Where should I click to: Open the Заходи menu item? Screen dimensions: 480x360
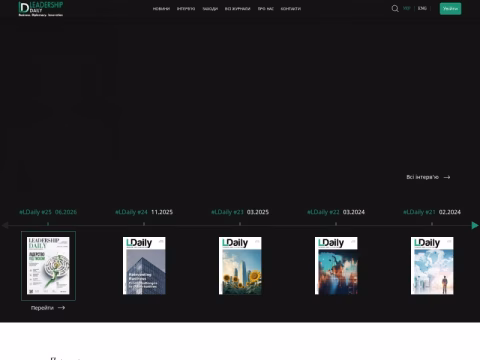click(x=210, y=9)
